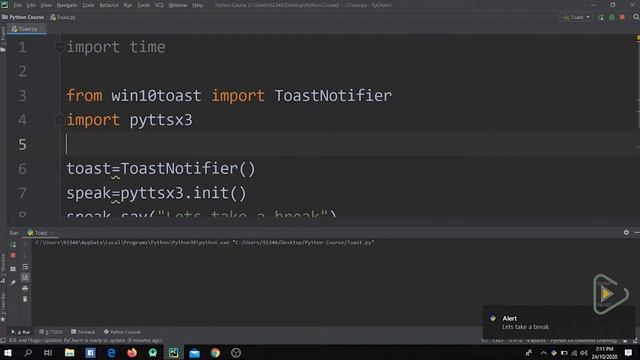The height and width of the screenshot is (360, 640).
Task: Open the Python Console tool window
Action: click(122, 332)
